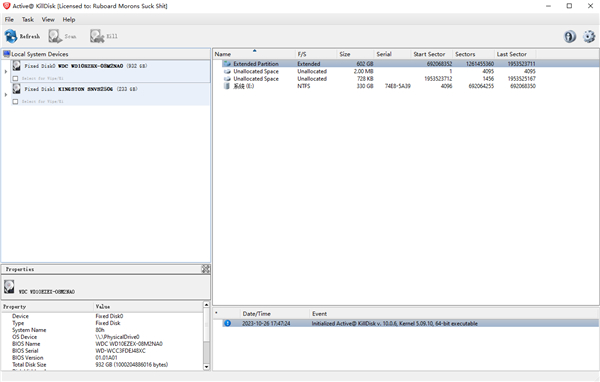Check the Fixed Disk0 wipe checkbox

click(x=15, y=78)
